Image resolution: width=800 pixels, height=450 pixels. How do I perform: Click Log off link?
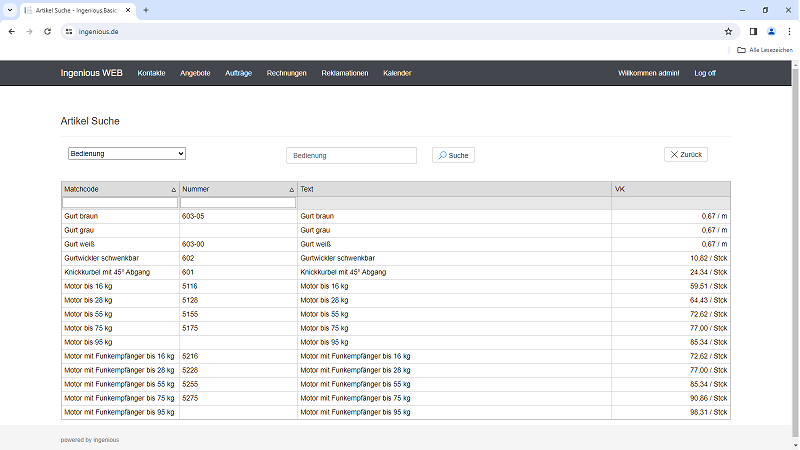pos(705,73)
